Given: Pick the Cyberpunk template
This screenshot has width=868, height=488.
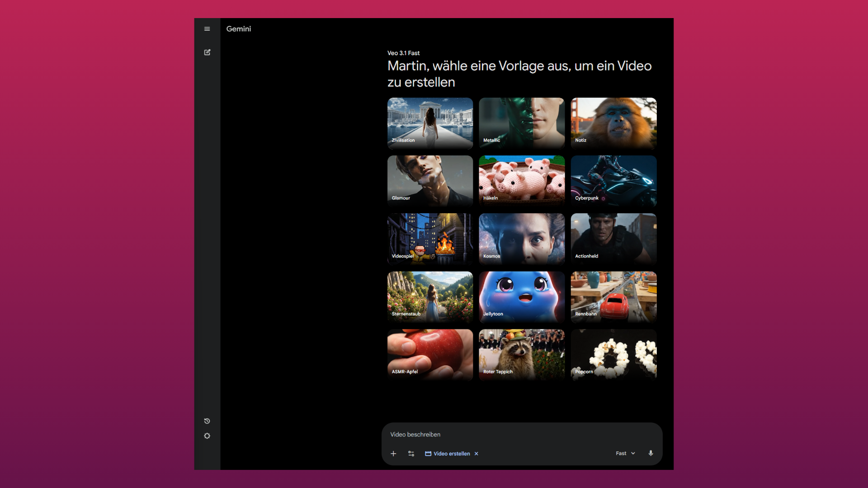Looking at the screenshot, I should [x=613, y=181].
